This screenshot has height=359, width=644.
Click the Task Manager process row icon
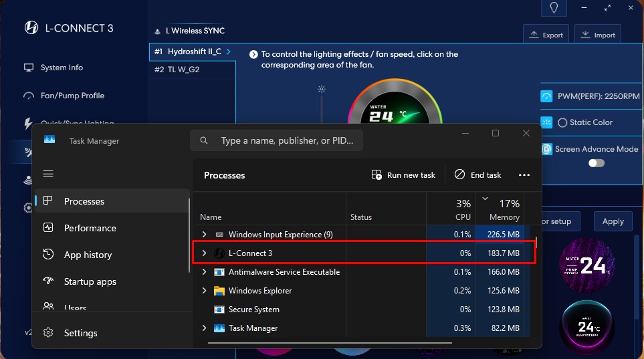click(x=219, y=328)
